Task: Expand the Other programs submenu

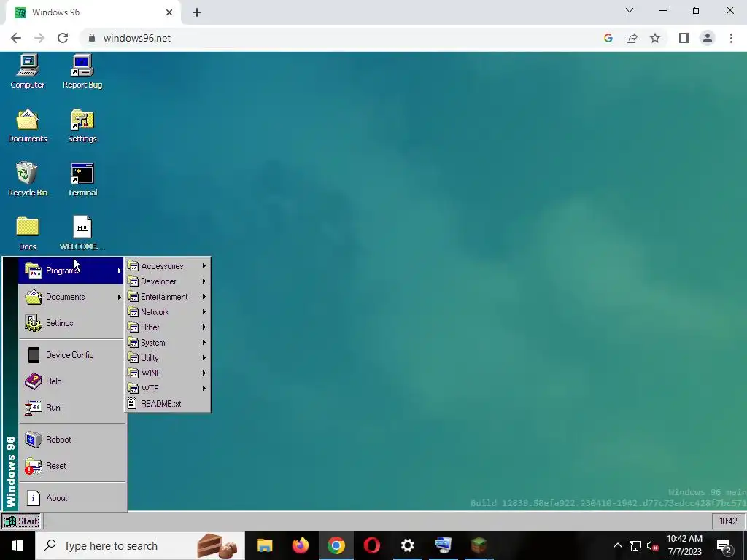Action: pyautogui.click(x=167, y=327)
